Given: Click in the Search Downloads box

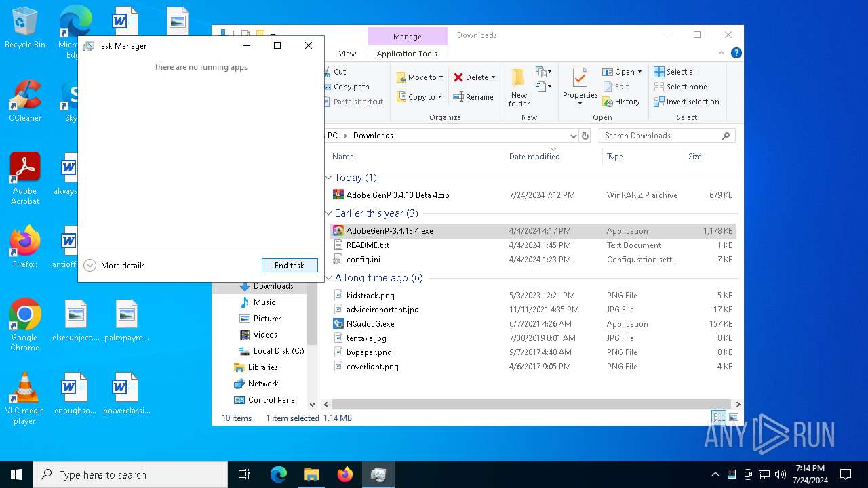Looking at the screenshot, I should point(667,136).
